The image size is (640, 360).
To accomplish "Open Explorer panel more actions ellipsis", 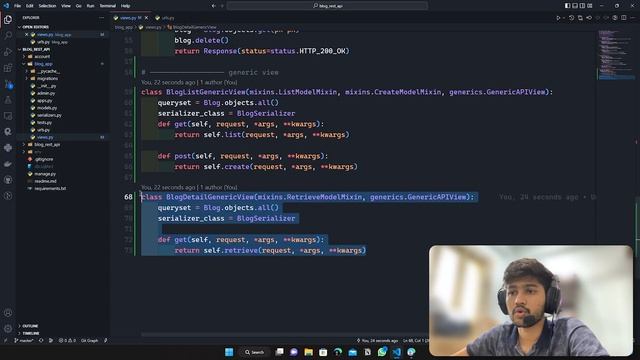I will (x=101, y=18).
